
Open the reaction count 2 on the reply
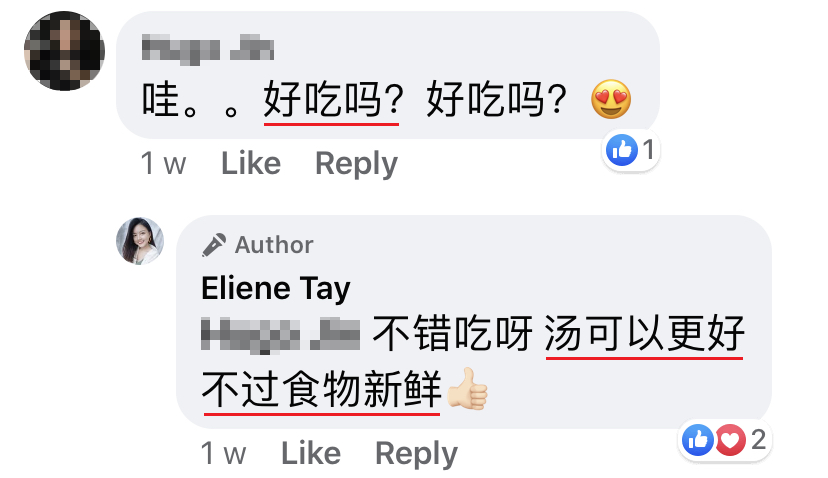click(758, 439)
